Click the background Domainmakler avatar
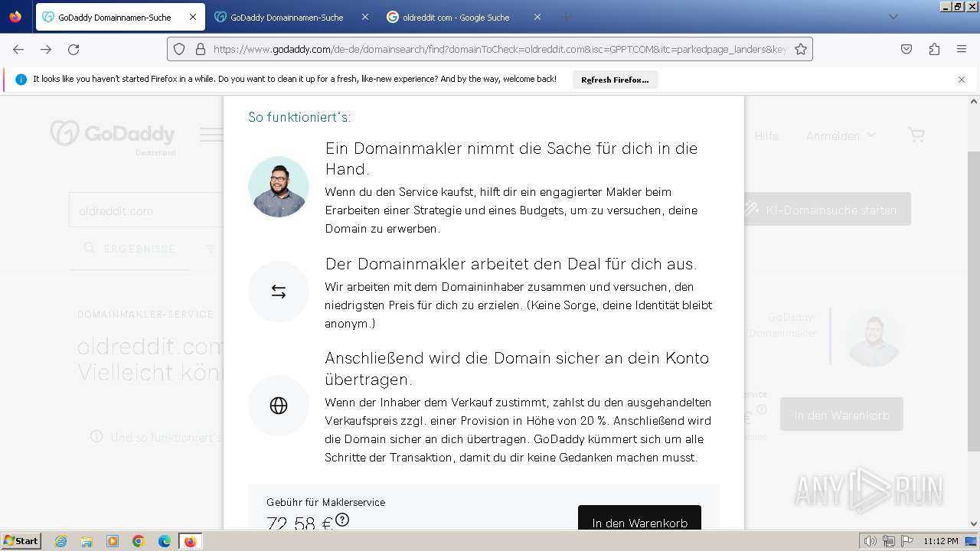The width and height of the screenshot is (980, 551). click(x=873, y=337)
